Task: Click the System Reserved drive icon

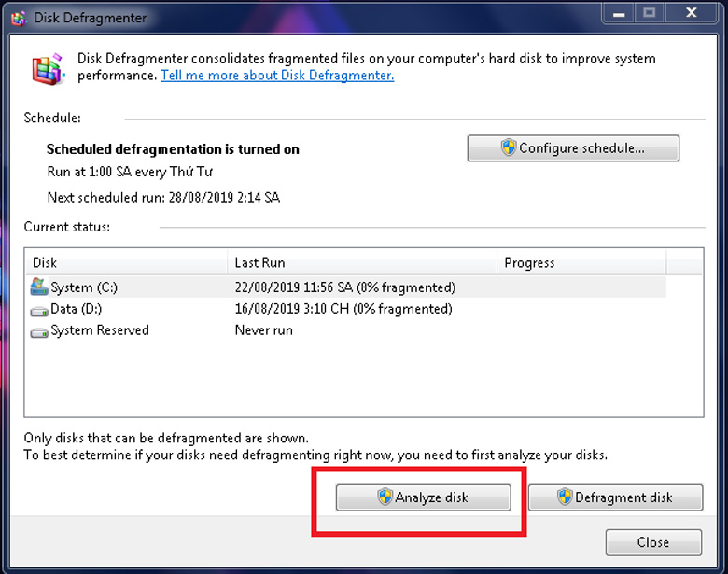Action: (x=39, y=332)
